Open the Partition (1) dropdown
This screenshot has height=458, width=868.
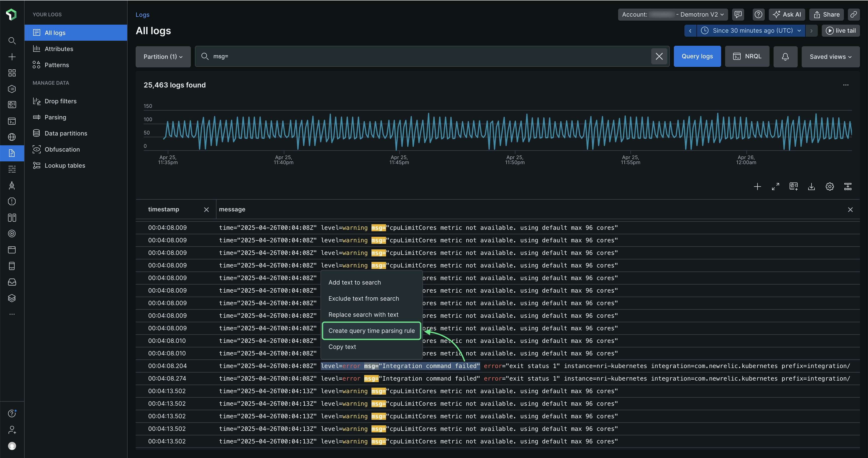pyautogui.click(x=163, y=57)
